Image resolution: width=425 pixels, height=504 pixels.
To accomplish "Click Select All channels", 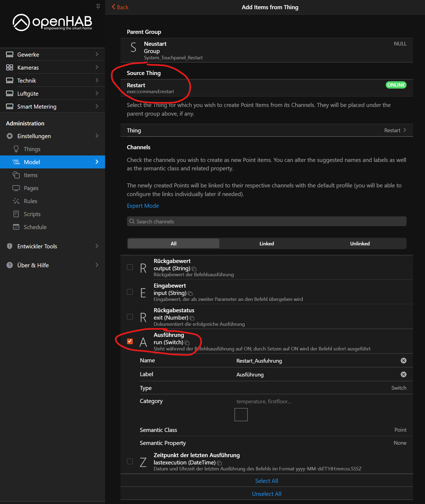I will [x=267, y=481].
